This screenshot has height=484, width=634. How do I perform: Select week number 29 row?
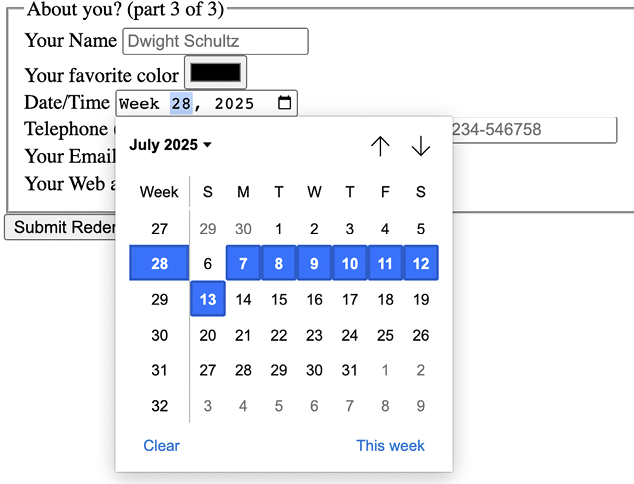[160, 299]
